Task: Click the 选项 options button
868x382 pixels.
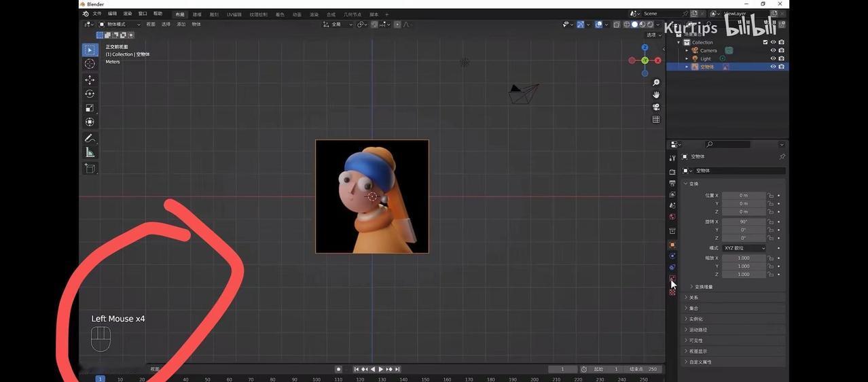Action: (x=653, y=35)
